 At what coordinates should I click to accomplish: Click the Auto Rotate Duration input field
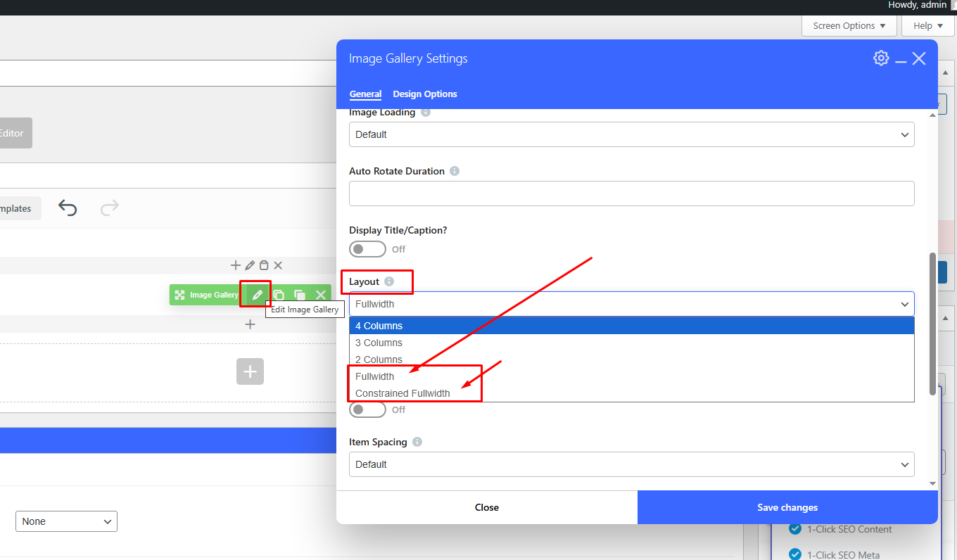pos(631,193)
